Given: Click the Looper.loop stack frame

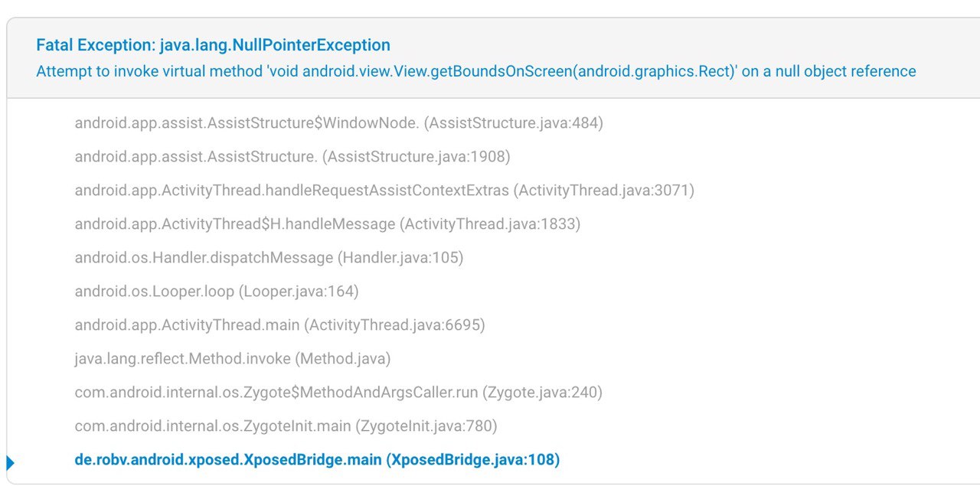Looking at the screenshot, I should click(x=217, y=291).
